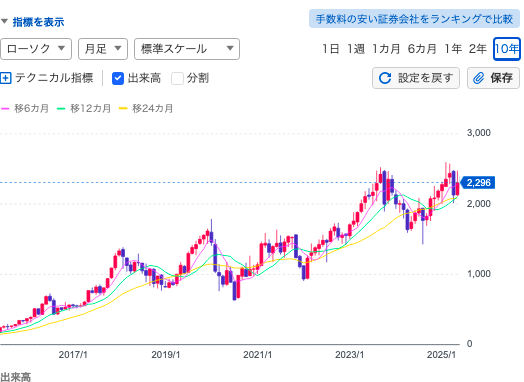Click the 移6カ月 legend label
The height and width of the screenshot is (382, 524).
coord(31,109)
